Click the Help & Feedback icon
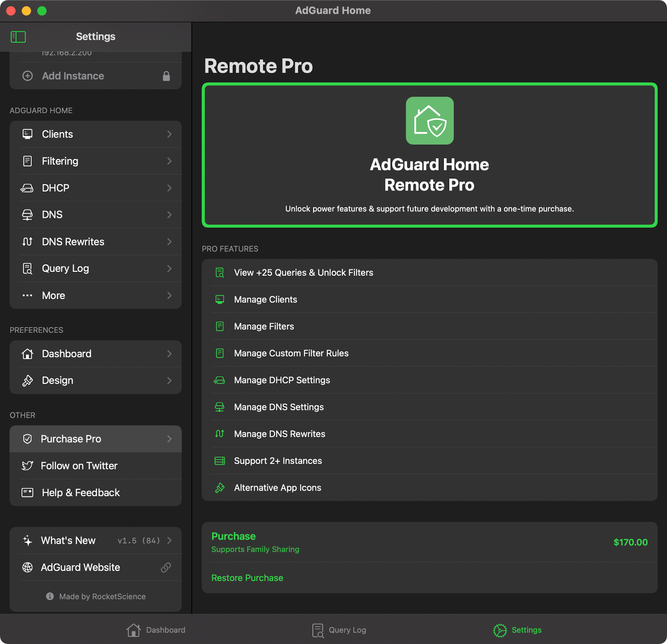 pyautogui.click(x=27, y=493)
